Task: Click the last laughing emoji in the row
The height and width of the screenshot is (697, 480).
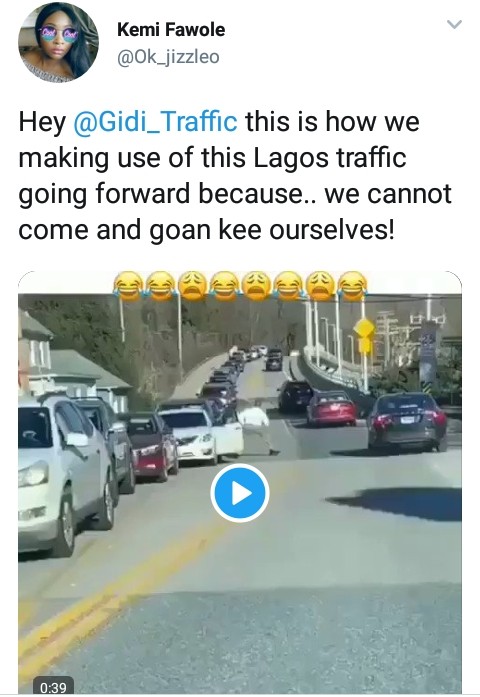Action: 352,286
